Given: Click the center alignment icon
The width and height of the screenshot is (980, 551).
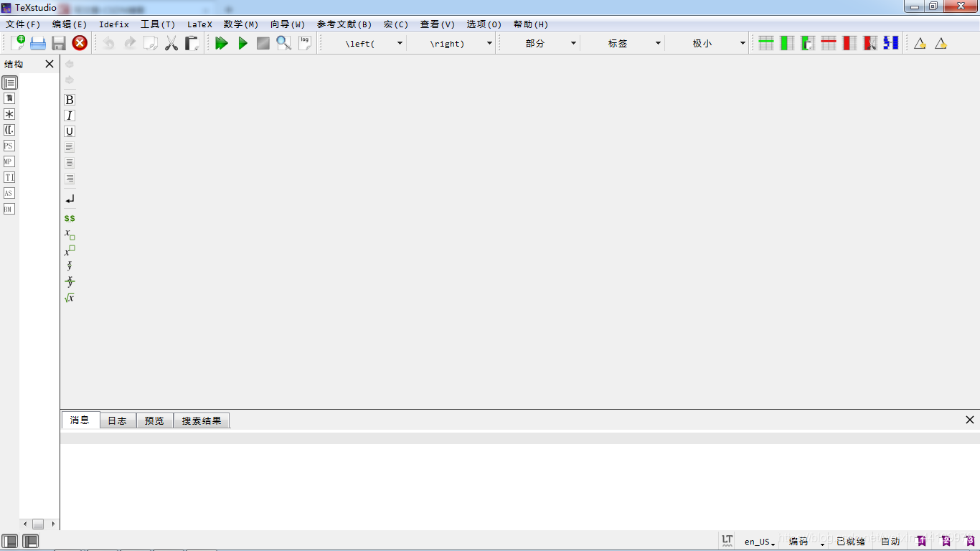Looking at the screenshot, I should click(70, 163).
